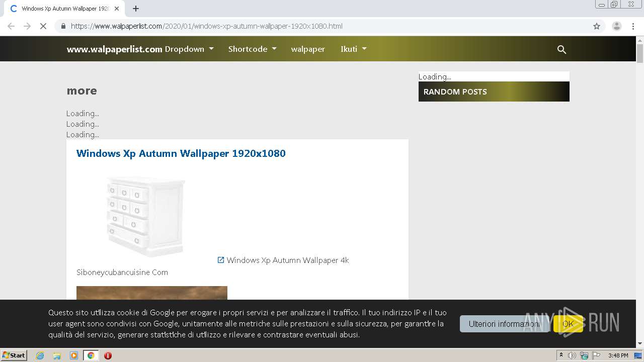Click Siboneycubancuisine Com caption text

coord(122,272)
